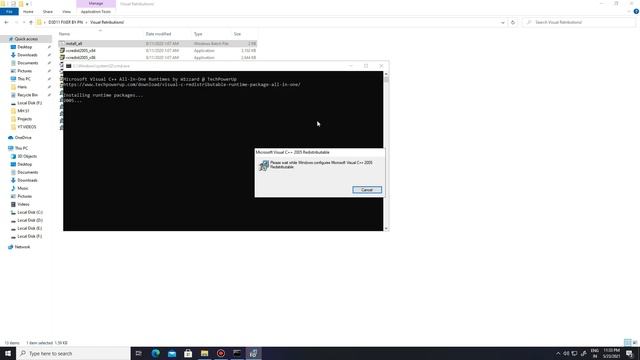The width and height of the screenshot is (640, 360).
Task: Open Local Disk (D:) drive
Action: (x=30, y=220)
